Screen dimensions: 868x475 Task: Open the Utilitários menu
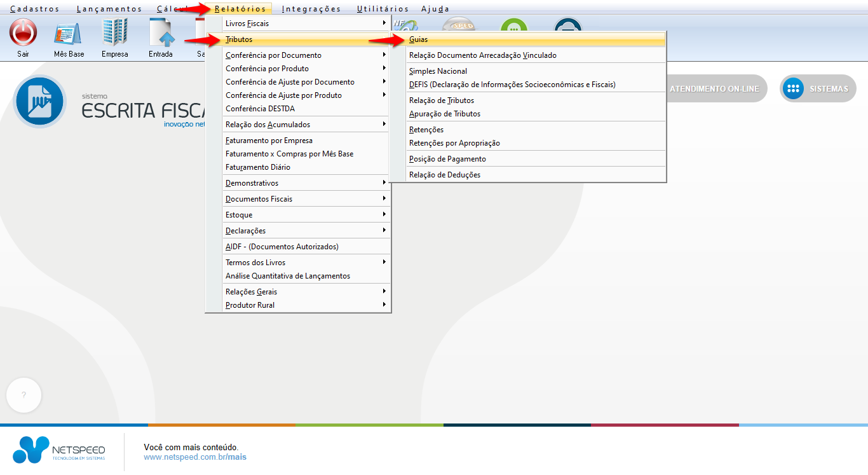coord(383,9)
